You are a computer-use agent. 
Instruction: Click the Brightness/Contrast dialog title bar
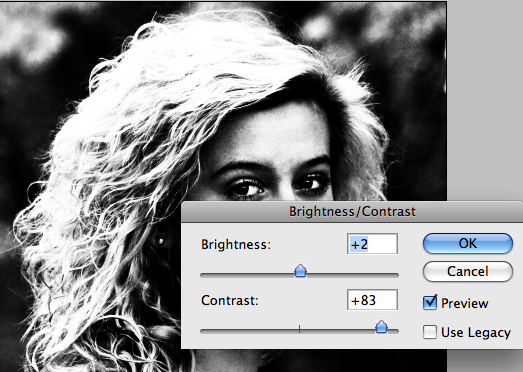coord(352,212)
